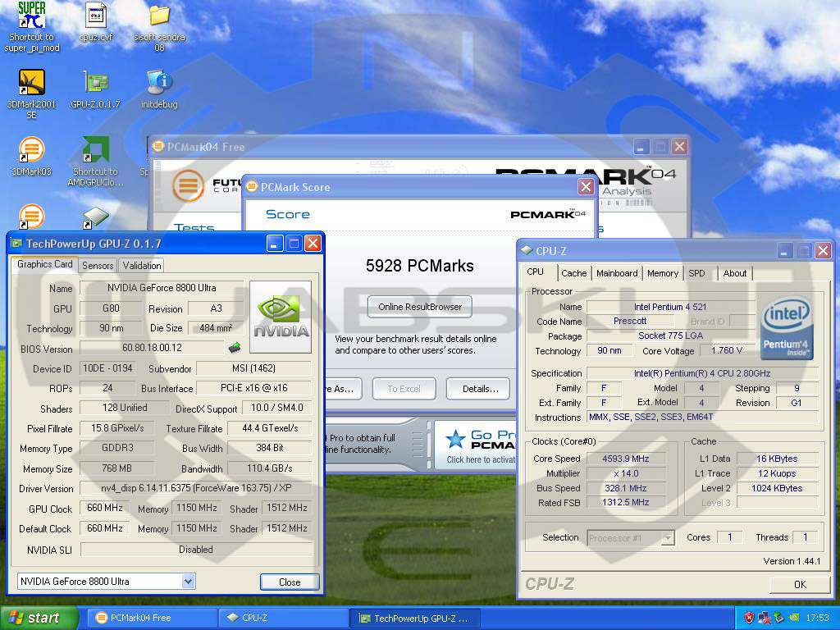Click the Driver Version field in GPU-Z
The height and width of the screenshot is (630, 840).
tap(196, 488)
